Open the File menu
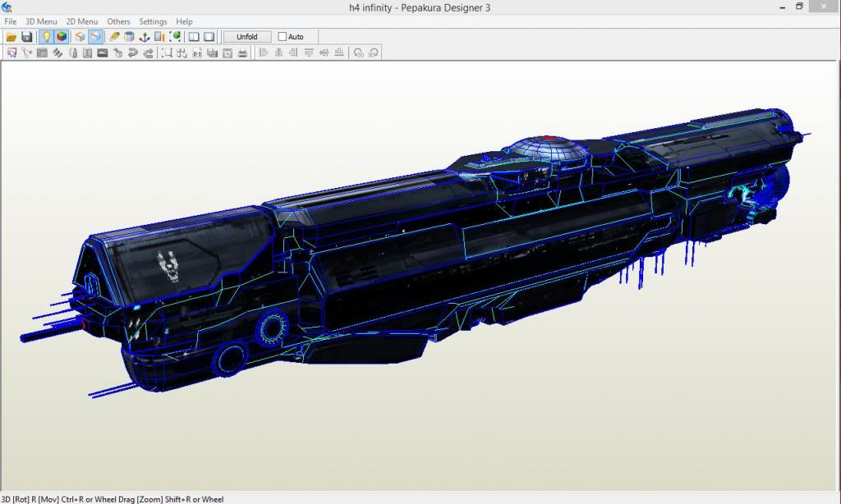This screenshot has width=841, height=504. (10, 21)
